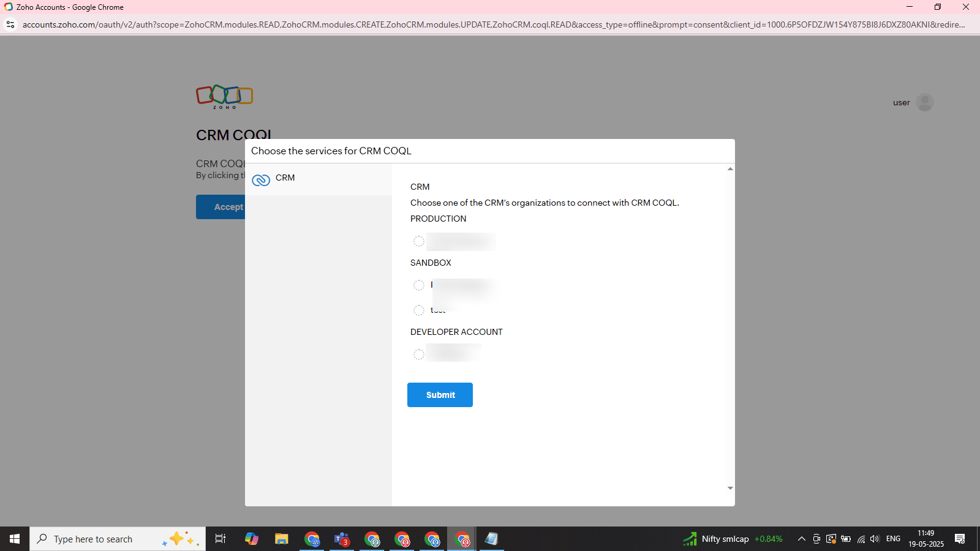This screenshot has width=980, height=551.
Task: Click the ENG language indicator
Action: (894, 539)
